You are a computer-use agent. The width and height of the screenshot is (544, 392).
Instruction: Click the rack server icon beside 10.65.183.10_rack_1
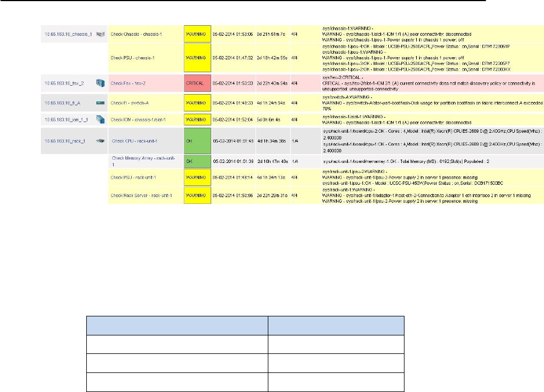[x=100, y=141]
